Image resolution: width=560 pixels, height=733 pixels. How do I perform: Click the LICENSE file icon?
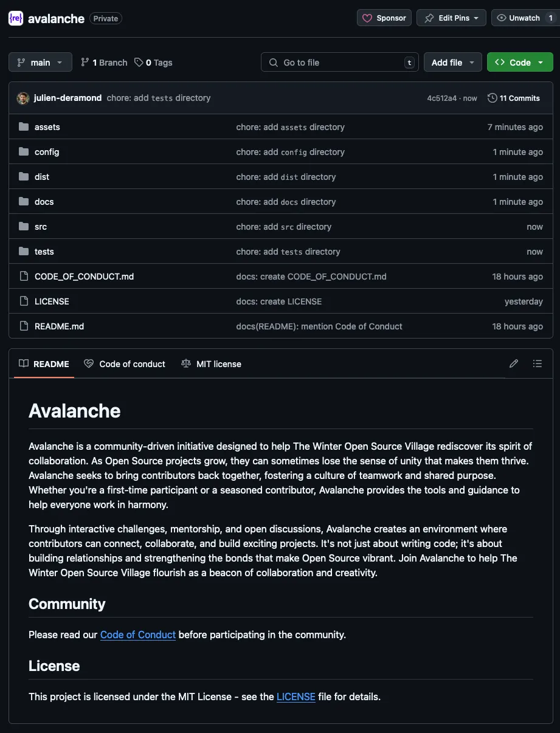(x=24, y=301)
